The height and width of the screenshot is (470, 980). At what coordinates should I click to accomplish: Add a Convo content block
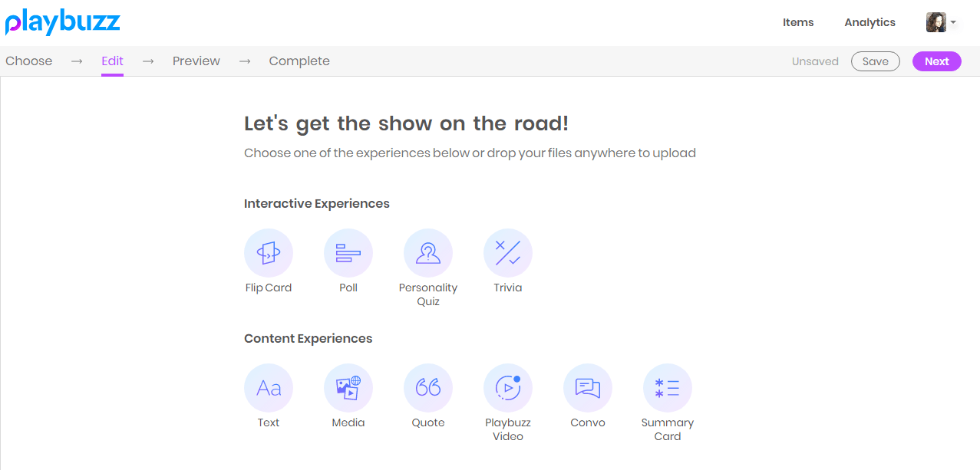(x=588, y=388)
